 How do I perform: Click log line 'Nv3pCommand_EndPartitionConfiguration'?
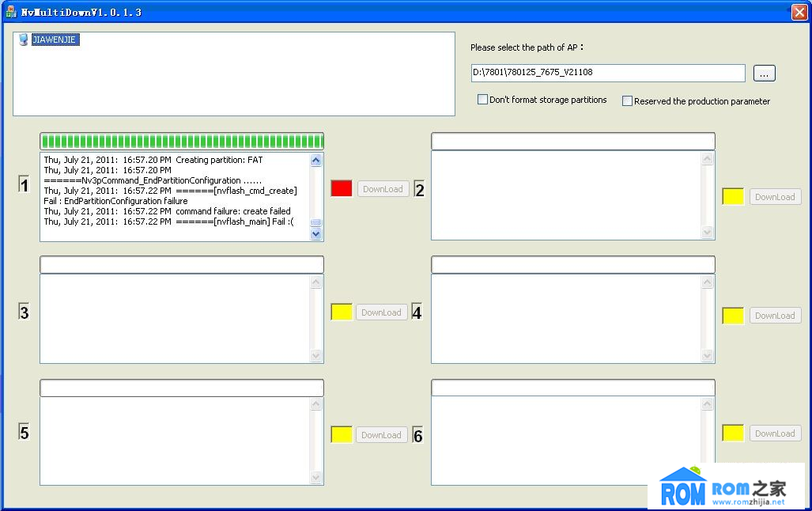tap(153, 180)
